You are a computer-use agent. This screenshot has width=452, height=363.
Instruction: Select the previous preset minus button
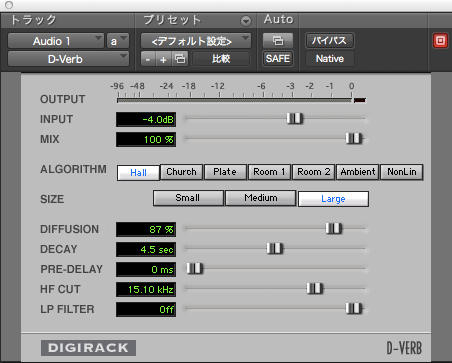pyautogui.click(x=148, y=59)
